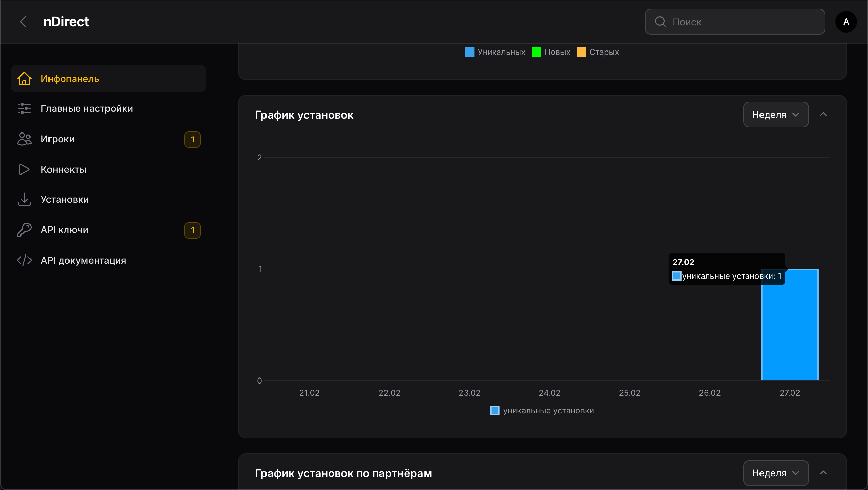This screenshot has height=490, width=868.
Task: Collapse the График установок panel
Action: click(824, 115)
